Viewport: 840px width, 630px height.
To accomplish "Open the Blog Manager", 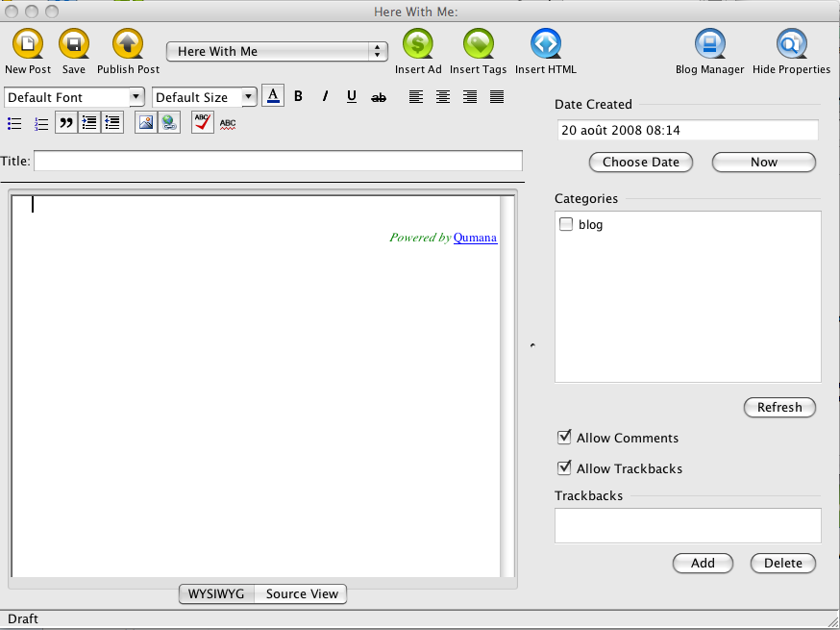I will [709, 44].
